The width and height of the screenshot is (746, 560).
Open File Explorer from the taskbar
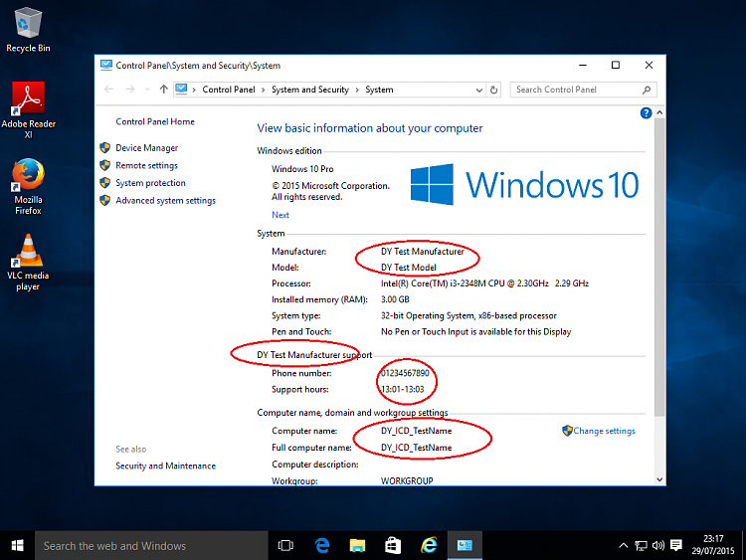coord(357,546)
